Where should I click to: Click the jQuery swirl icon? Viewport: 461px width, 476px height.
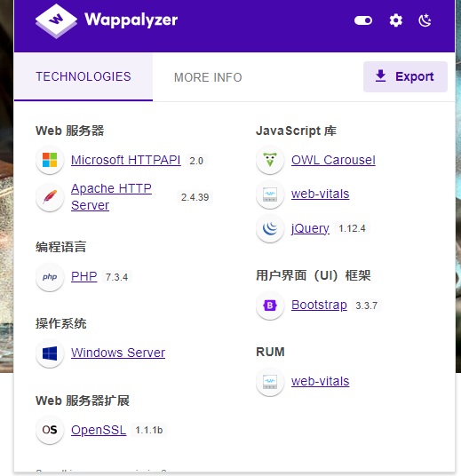(270, 228)
